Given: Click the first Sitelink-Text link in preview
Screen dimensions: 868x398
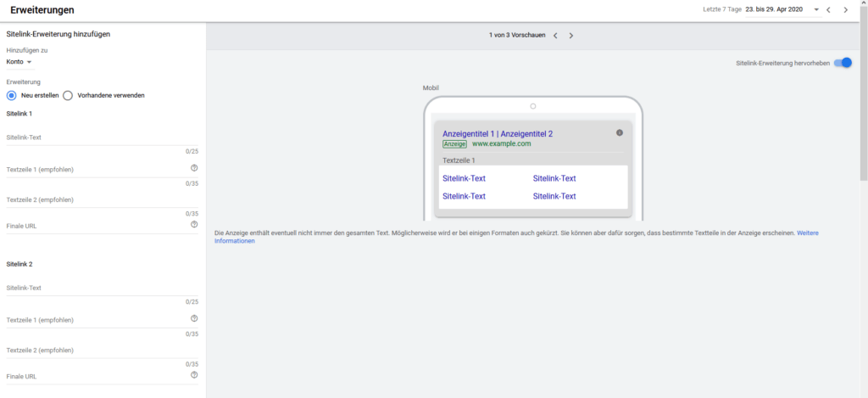Looking at the screenshot, I should [464, 178].
